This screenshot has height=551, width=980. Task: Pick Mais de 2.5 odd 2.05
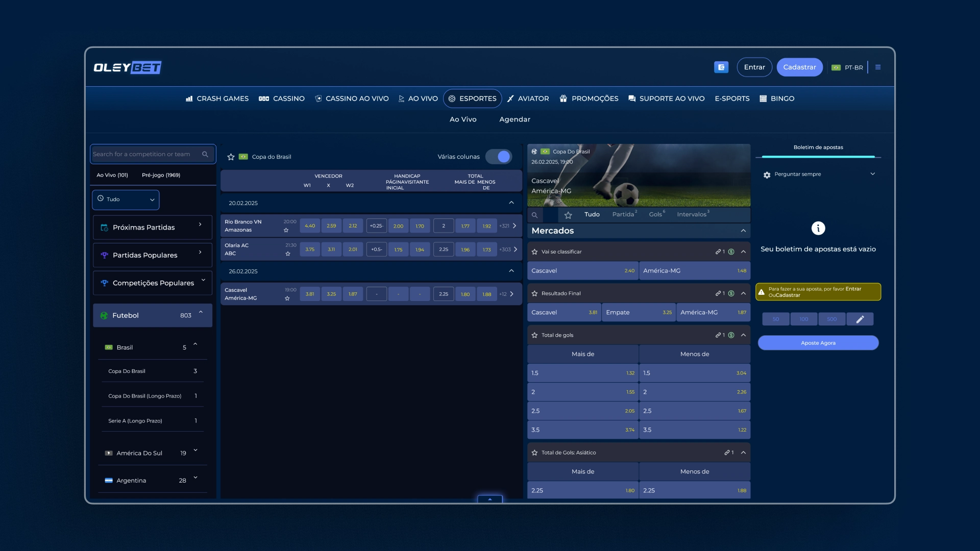click(x=582, y=411)
